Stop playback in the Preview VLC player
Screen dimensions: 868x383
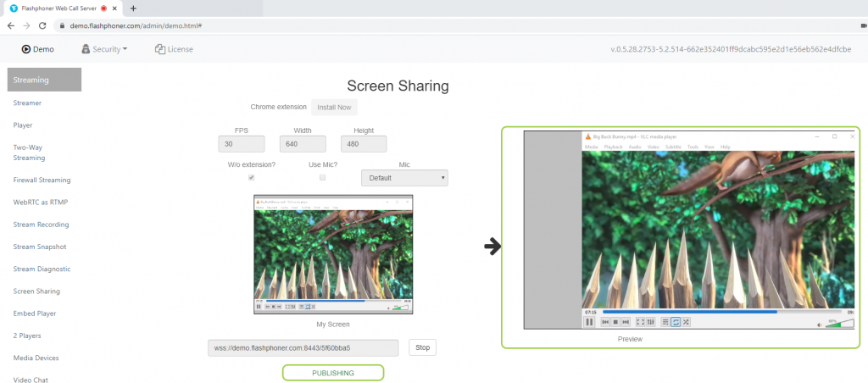click(615, 321)
